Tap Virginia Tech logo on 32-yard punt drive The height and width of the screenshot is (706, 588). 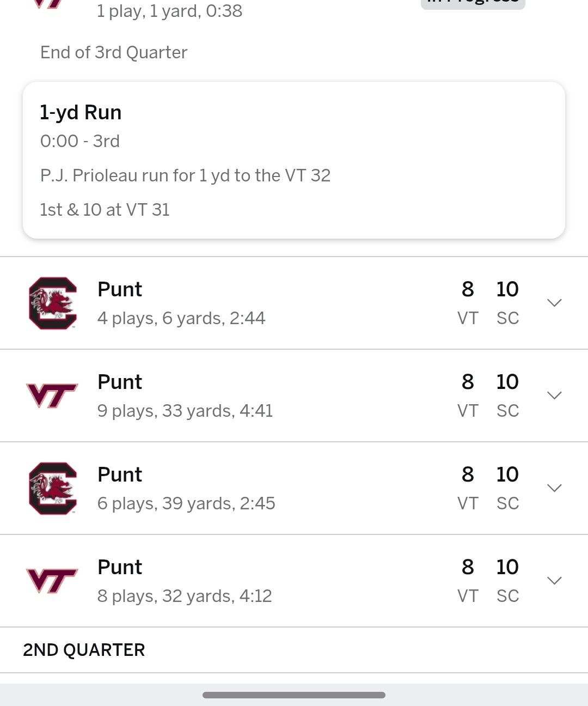tap(52, 581)
